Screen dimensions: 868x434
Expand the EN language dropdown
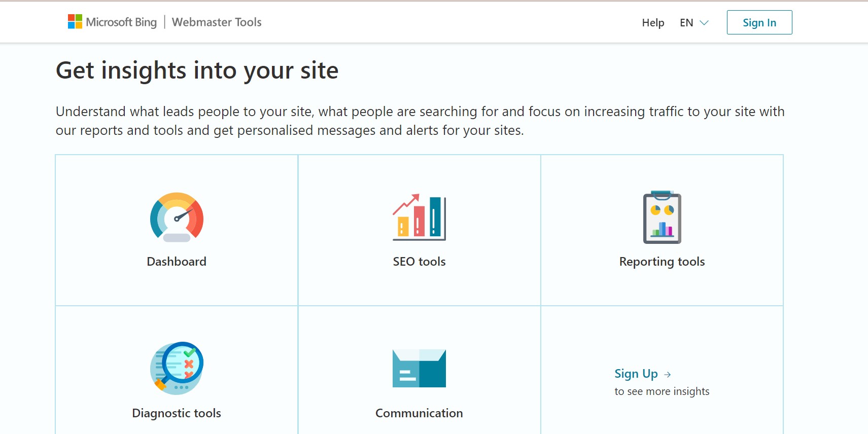pos(694,23)
